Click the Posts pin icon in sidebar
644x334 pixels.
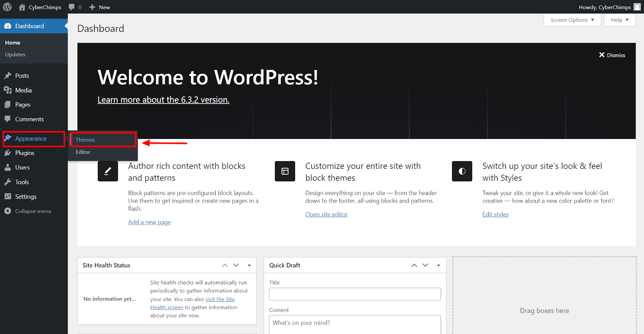(x=8, y=76)
